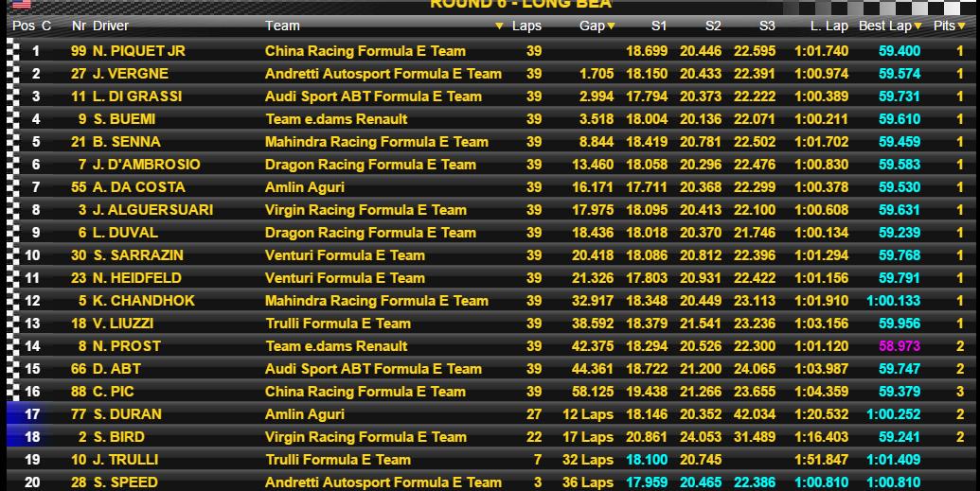980x491 pixels.
Task: Click Duval's best lap 59.239
Action: tap(900, 233)
